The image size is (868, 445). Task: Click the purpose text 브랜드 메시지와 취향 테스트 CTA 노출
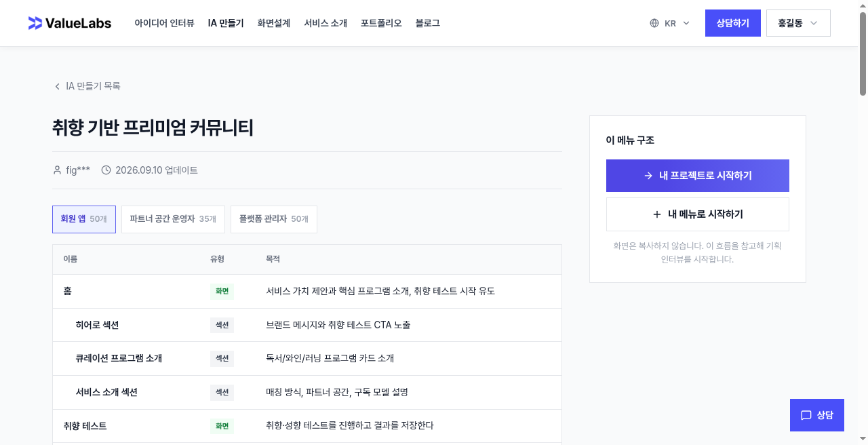click(x=338, y=325)
